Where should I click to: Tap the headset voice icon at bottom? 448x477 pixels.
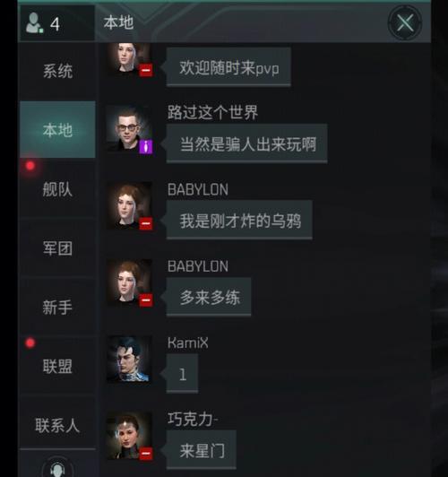[57, 468]
